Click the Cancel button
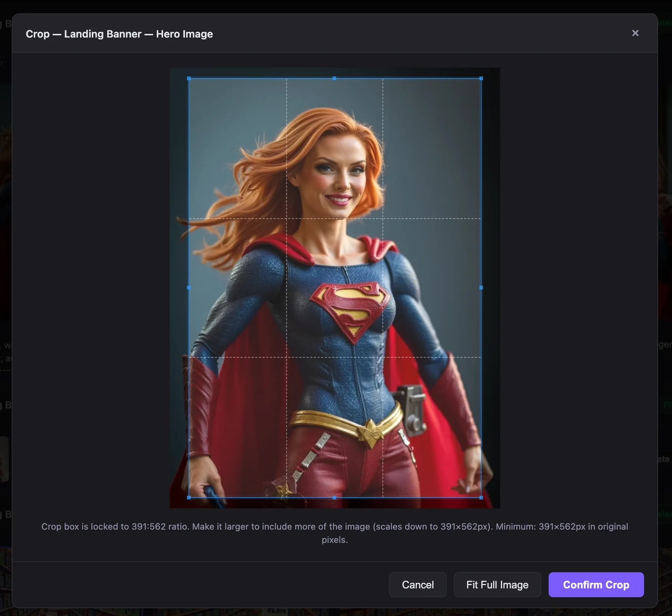Screen dimensions: 672x616 point(418,585)
